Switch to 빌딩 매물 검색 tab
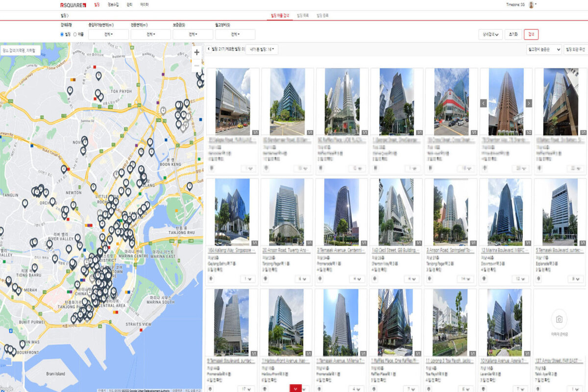 coord(279,16)
